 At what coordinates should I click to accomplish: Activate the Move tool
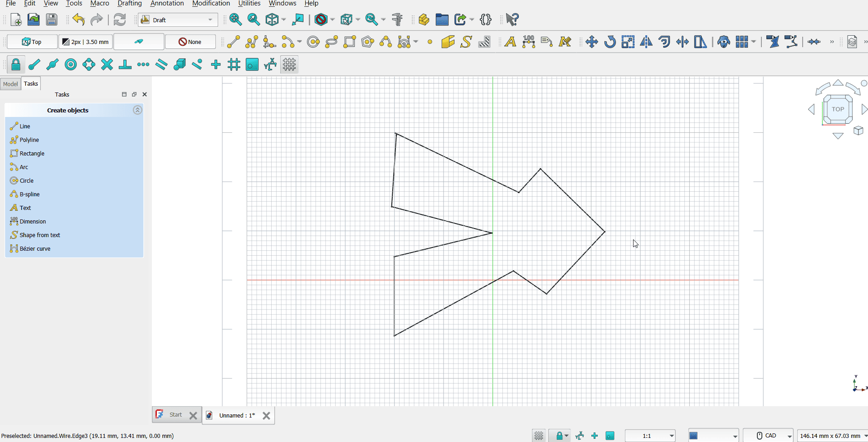click(591, 42)
